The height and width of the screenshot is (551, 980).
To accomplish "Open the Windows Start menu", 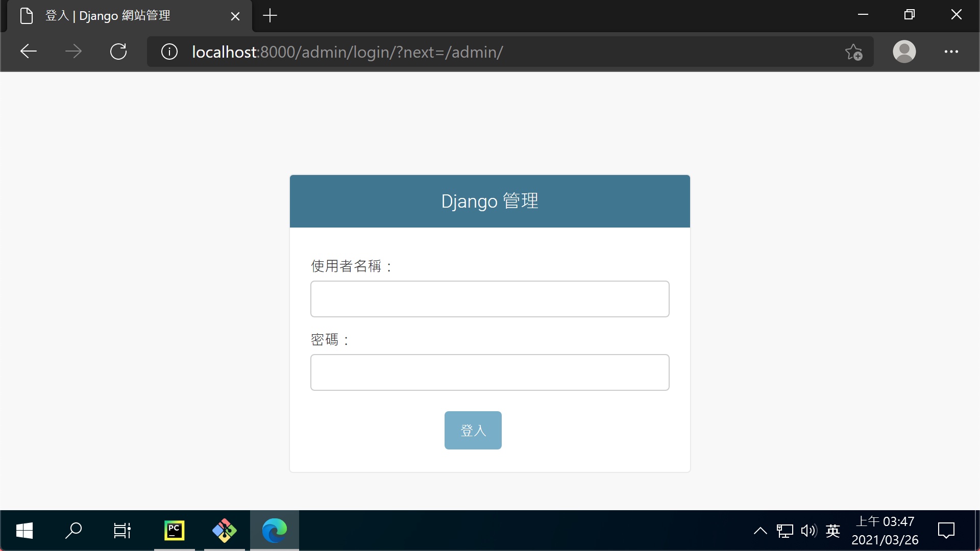I will (24, 531).
